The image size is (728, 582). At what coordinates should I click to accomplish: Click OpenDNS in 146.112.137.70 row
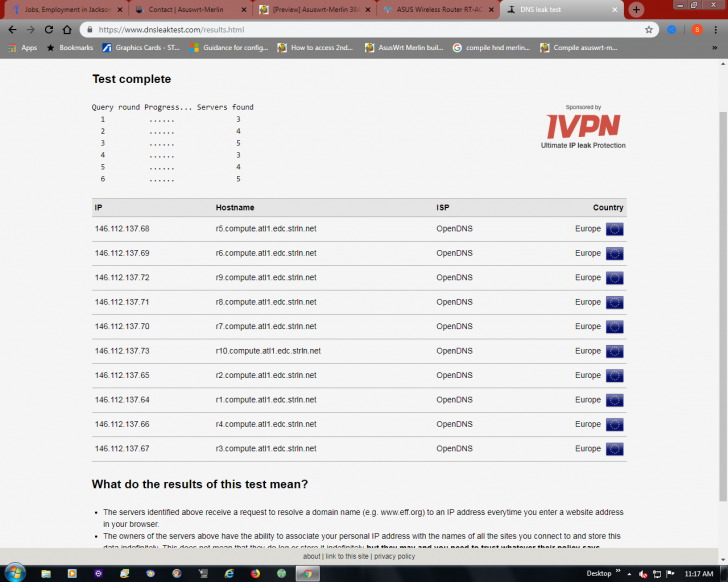[455, 327]
